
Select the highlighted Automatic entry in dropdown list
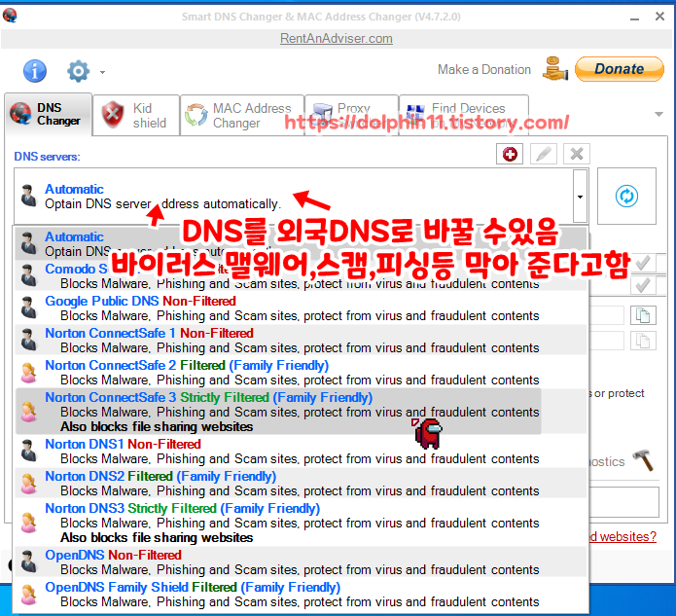click(x=301, y=243)
